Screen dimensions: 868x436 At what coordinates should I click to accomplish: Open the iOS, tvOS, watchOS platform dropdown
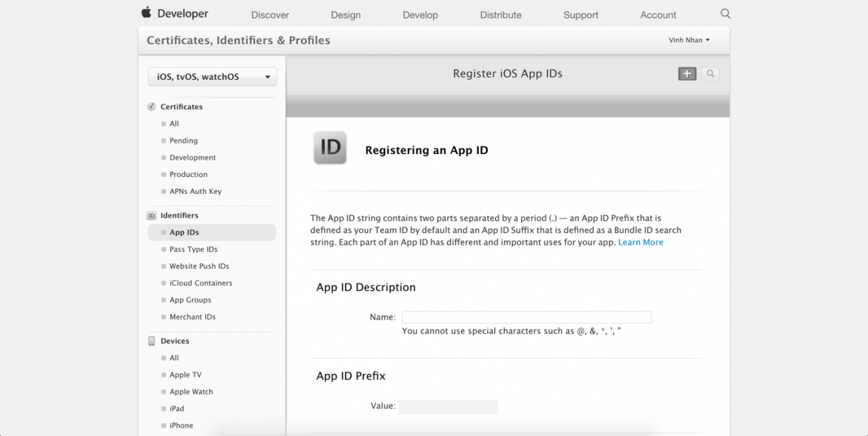pyautogui.click(x=211, y=76)
